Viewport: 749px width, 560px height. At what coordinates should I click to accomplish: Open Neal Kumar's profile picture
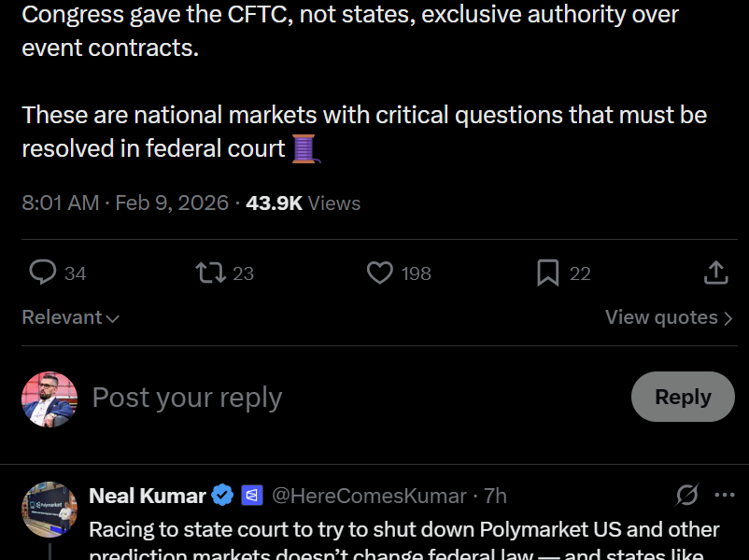(49, 509)
